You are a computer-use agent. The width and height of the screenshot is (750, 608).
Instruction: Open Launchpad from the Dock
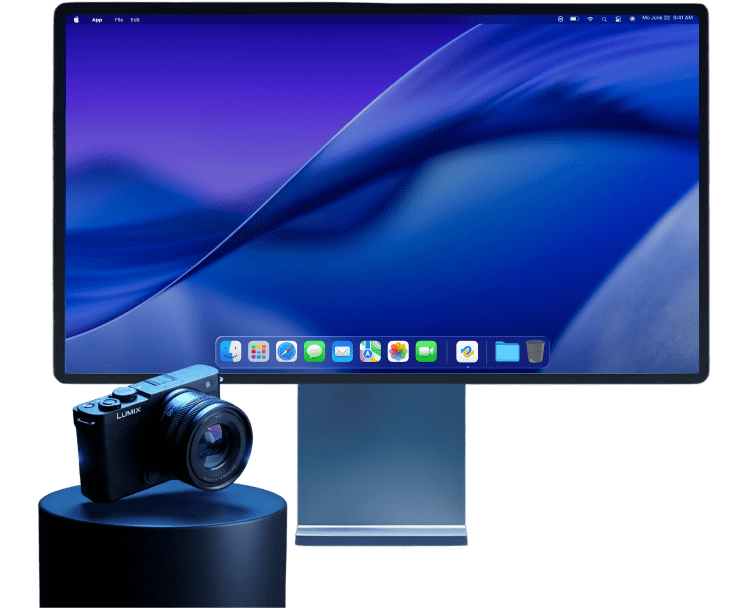click(x=258, y=352)
